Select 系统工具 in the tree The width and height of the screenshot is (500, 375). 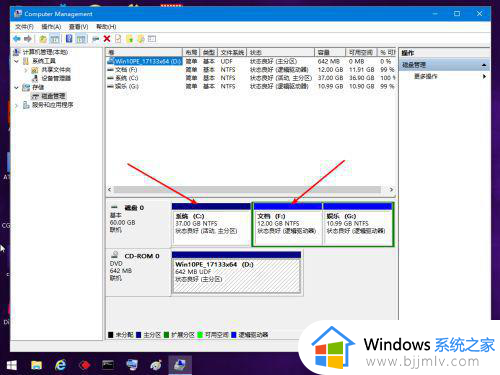(x=44, y=61)
